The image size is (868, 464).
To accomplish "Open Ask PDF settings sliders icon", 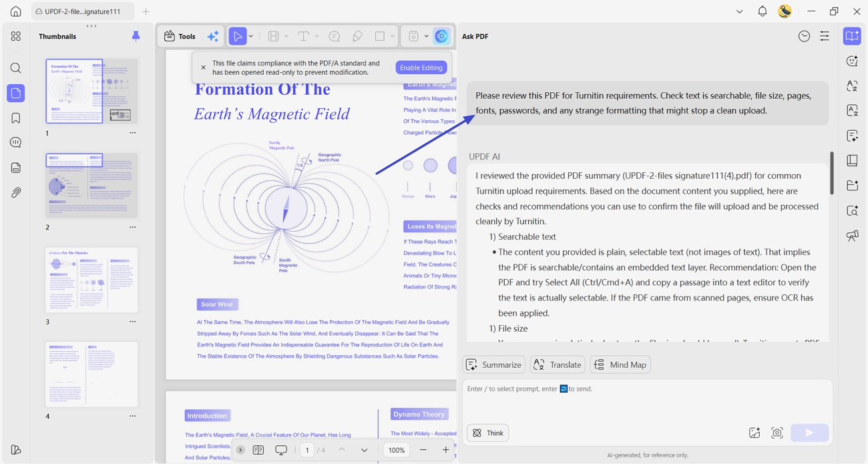I will click(825, 36).
